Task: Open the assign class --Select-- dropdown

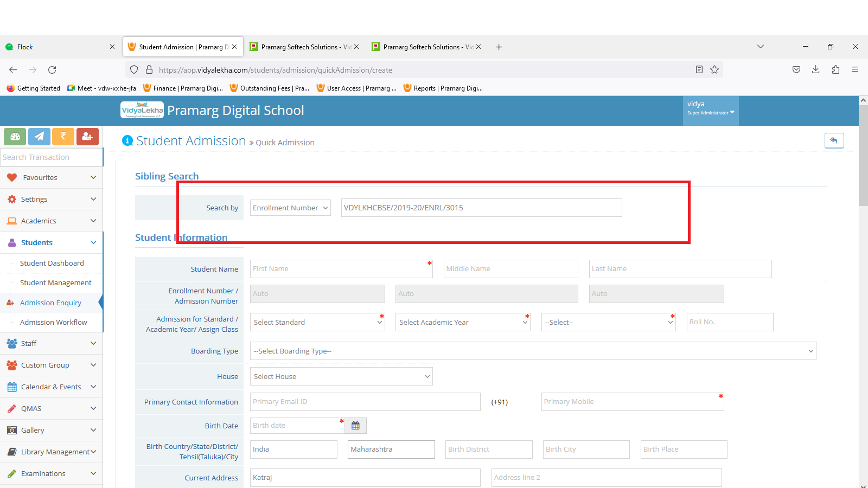Action: tap(608, 322)
